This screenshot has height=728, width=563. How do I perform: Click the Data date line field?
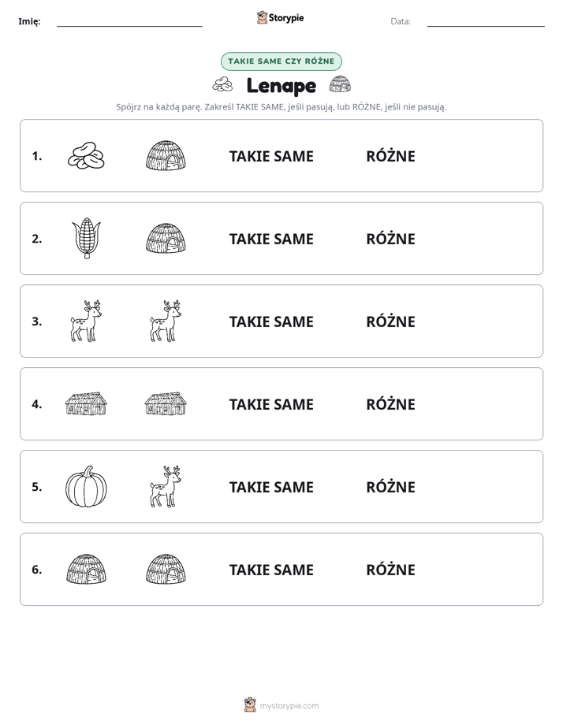coord(486,21)
